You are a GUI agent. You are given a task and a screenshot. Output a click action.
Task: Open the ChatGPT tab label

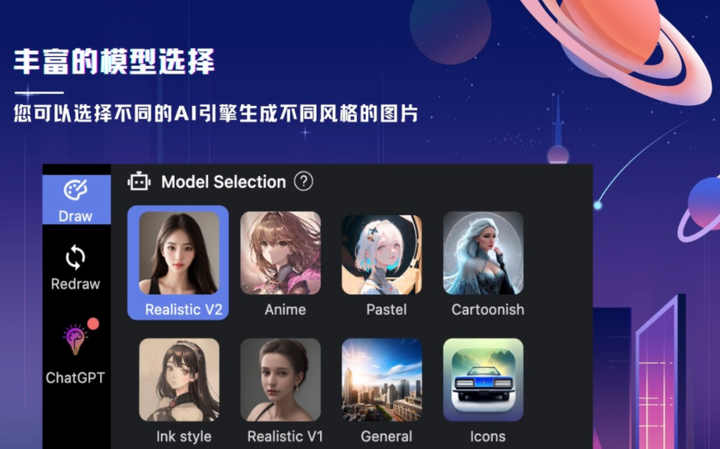click(x=75, y=378)
